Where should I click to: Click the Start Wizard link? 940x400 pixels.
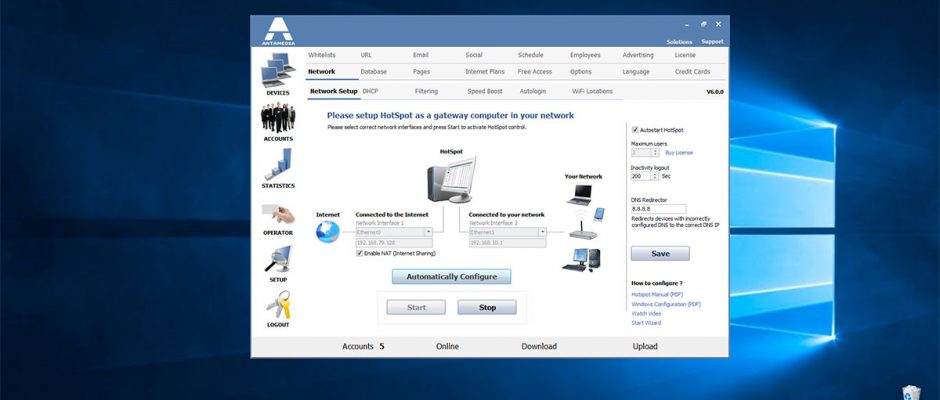[646, 323]
